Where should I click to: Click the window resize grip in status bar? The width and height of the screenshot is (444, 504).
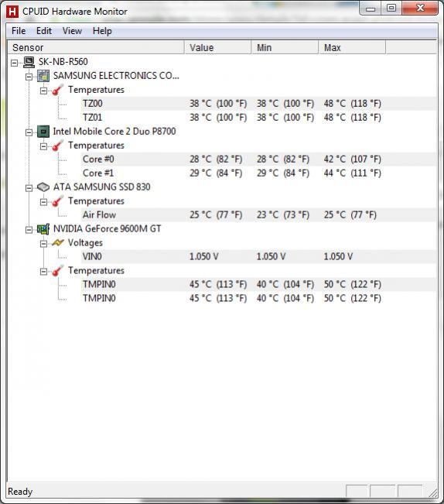(x=432, y=492)
